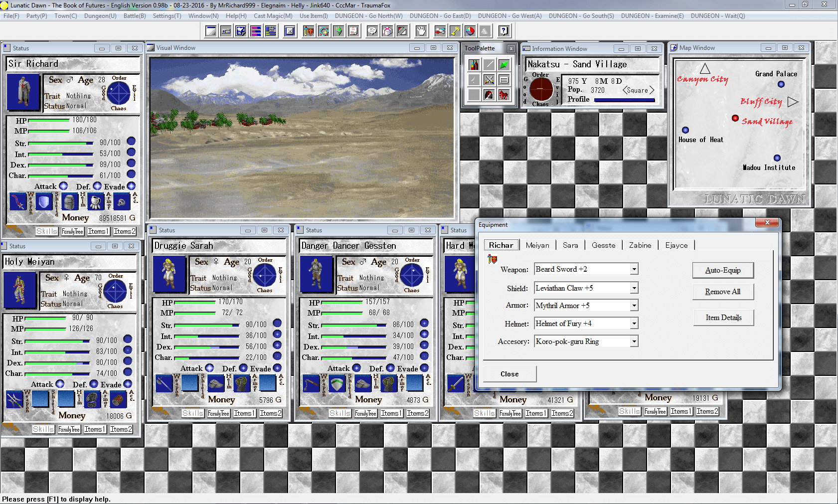Toggle blue orb next to Sir Richard's Str.
This screenshot has height=504, width=838.
pyautogui.click(x=131, y=142)
